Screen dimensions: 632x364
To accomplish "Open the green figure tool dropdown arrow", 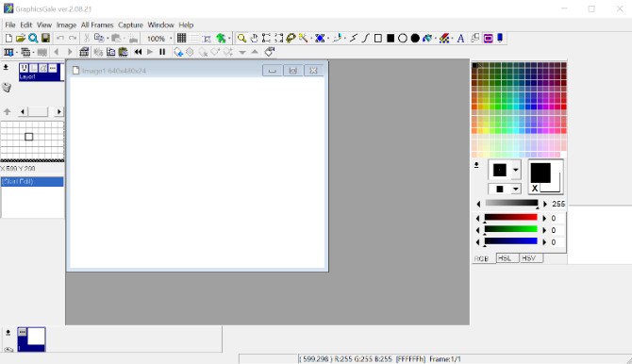I will [229, 39].
